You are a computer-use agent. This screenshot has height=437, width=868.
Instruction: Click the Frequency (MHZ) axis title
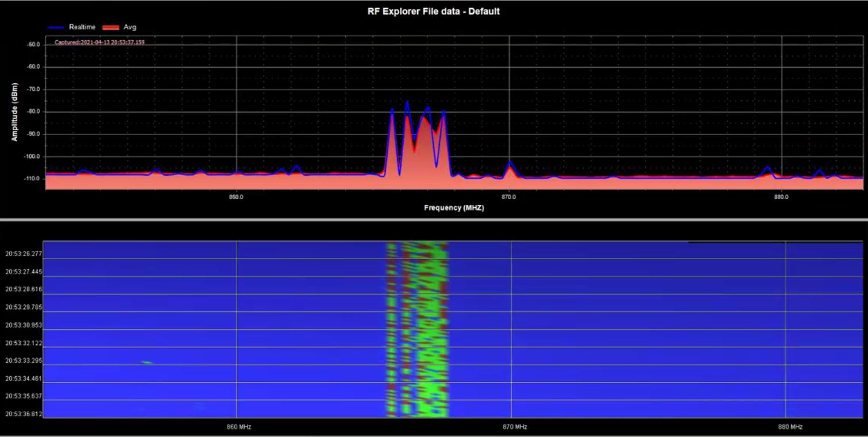[x=454, y=208]
